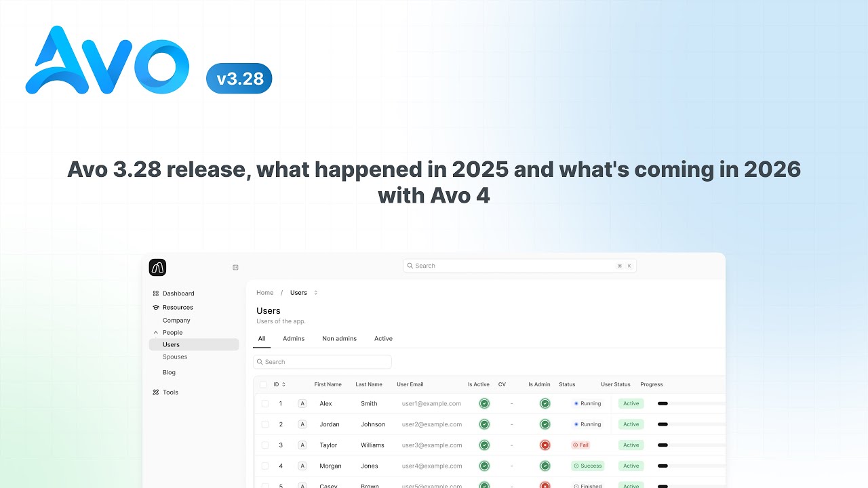Viewport: 868px width, 488px height.
Task: Focus the global Search field at top
Action: pyautogui.click(x=519, y=266)
